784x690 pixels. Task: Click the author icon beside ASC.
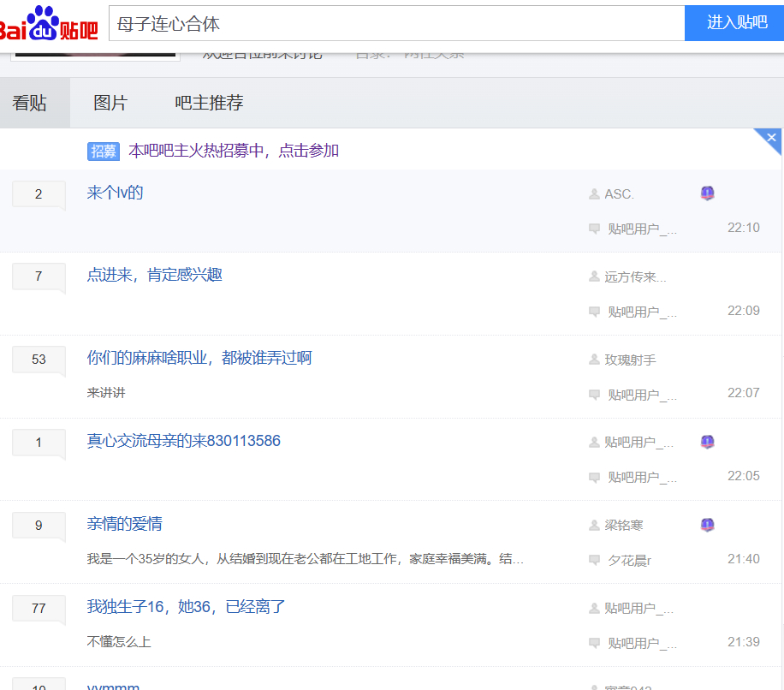coord(594,194)
